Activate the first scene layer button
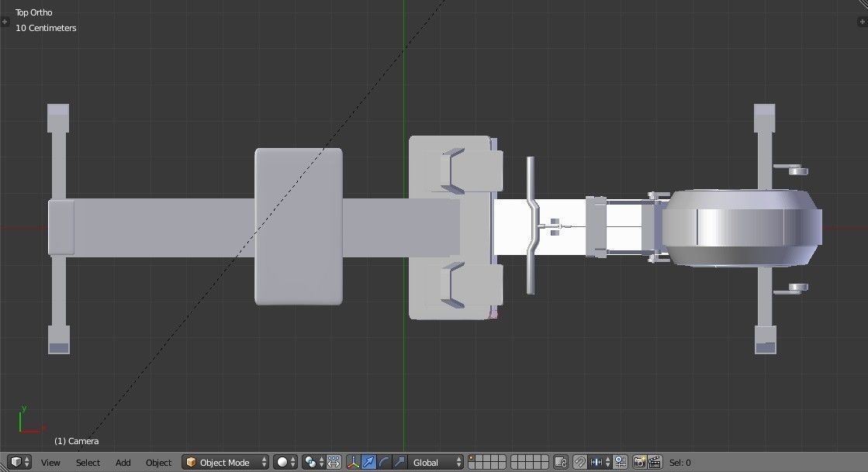 click(472, 459)
